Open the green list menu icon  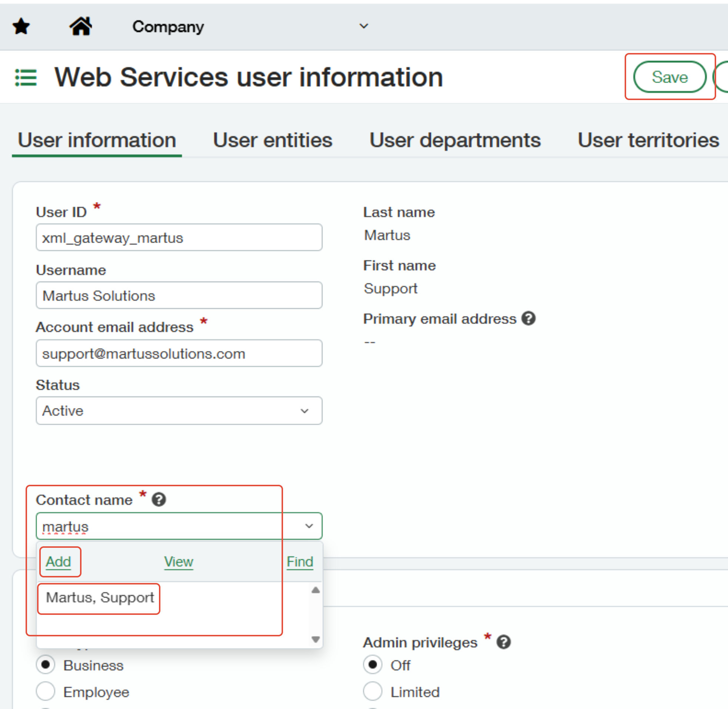coord(26,77)
